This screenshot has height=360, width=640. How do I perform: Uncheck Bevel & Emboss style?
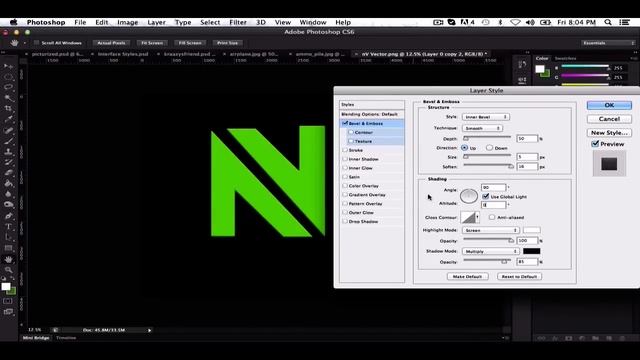click(x=345, y=123)
